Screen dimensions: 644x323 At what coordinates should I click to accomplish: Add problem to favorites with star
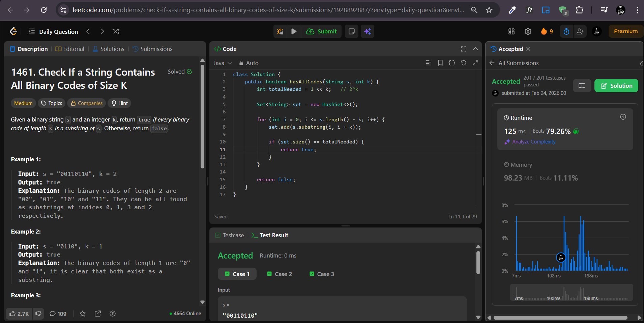[x=83, y=314]
